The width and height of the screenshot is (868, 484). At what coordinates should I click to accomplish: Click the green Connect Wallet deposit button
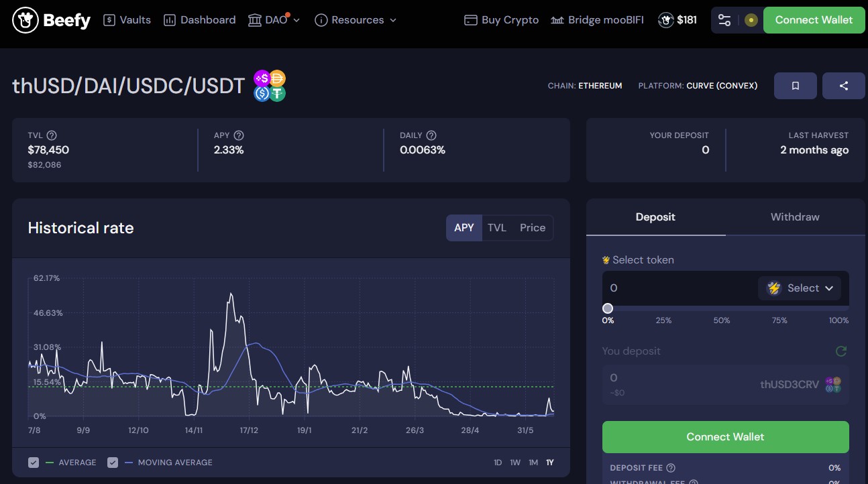coord(725,437)
